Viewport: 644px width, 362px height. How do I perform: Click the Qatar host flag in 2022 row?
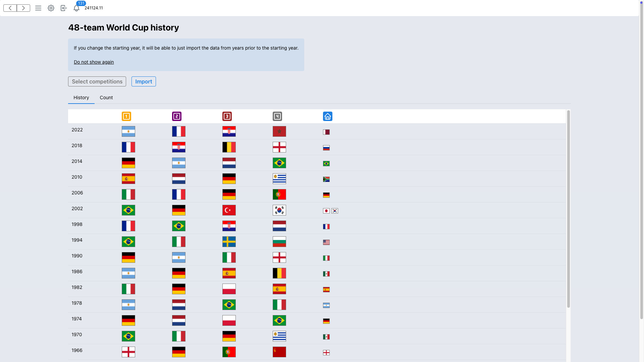[326, 132]
